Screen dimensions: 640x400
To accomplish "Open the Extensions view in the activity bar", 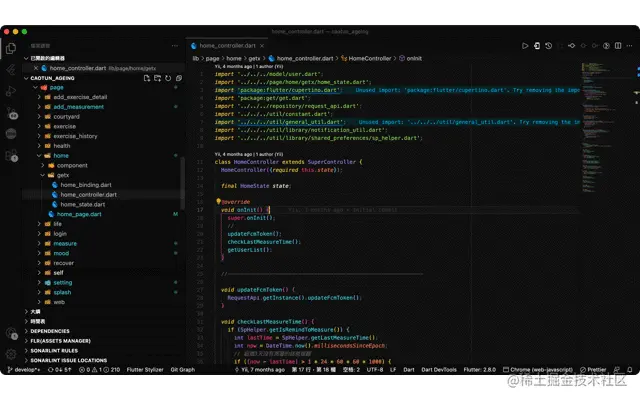I will [x=11, y=156].
